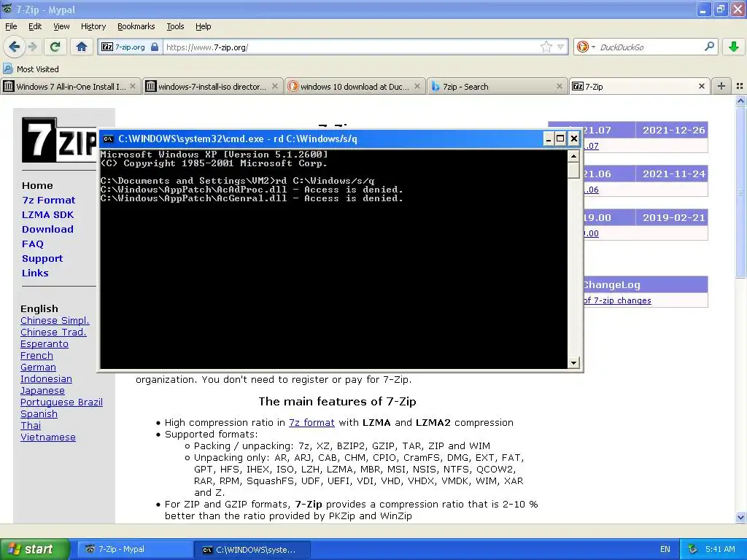
Task: Click the EN language bar indicator
Action: pos(665,549)
